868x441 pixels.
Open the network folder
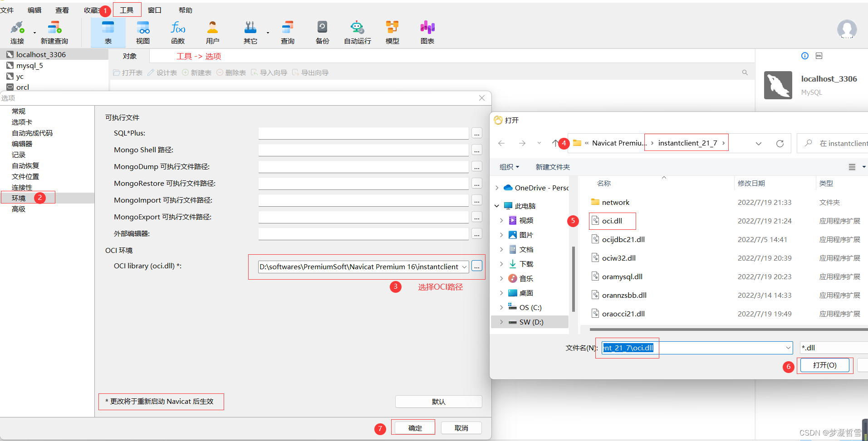(x=615, y=202)
